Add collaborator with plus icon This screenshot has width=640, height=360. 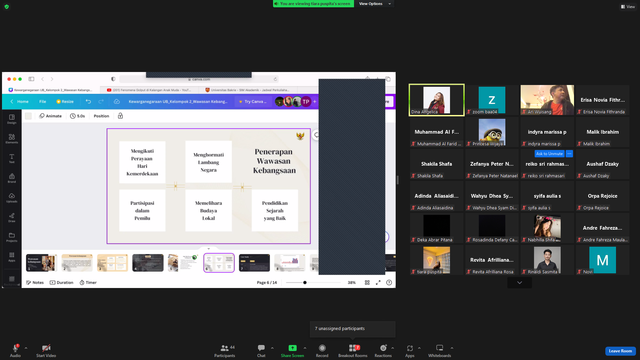coord(315,102)
